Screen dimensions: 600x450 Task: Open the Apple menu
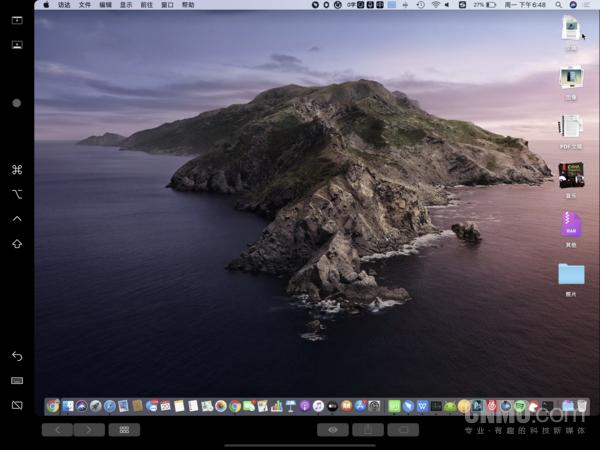(x=46, y=5)
